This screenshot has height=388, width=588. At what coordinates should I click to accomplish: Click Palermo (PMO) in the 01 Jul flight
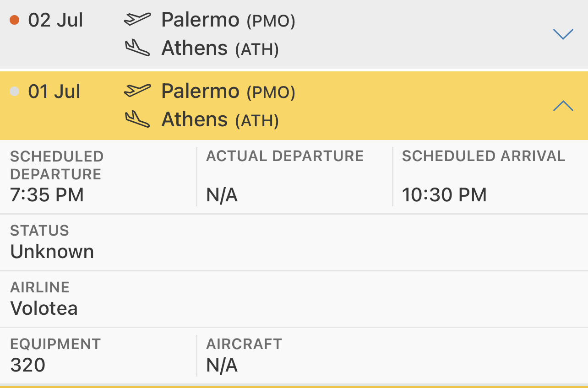pos(228,92)
